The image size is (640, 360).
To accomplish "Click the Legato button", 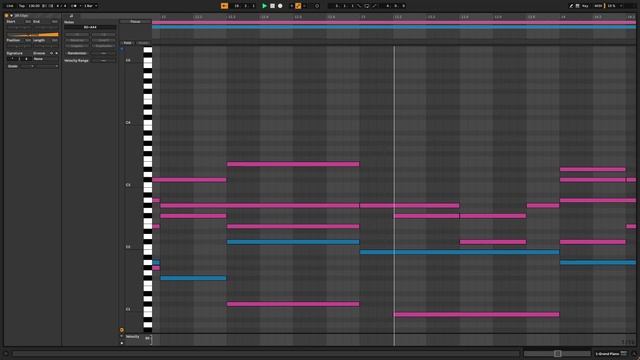I will click(x=77, y=46).
